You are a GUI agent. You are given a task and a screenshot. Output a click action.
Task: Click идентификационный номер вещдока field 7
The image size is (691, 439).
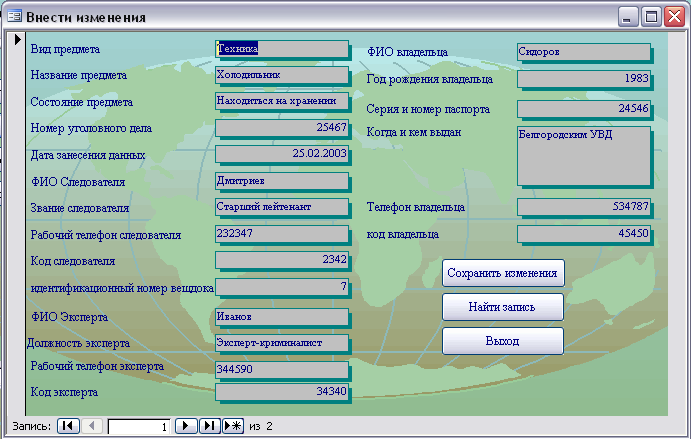tap(282, 286)
